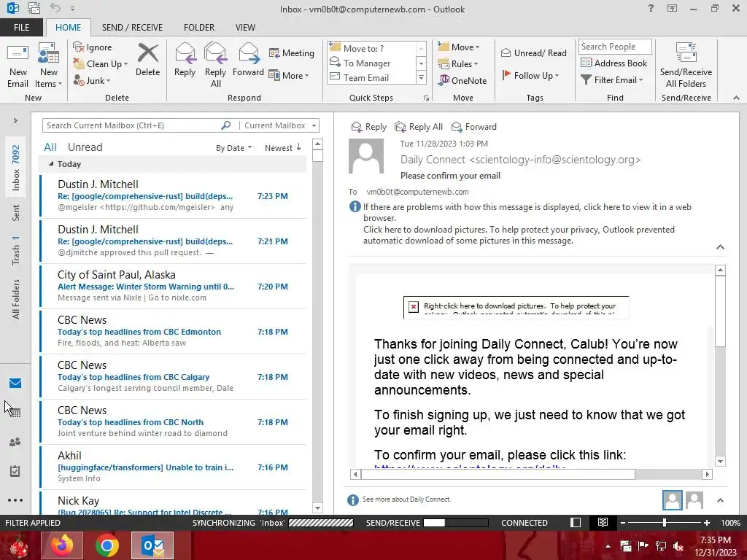Reply with a Meeting request
The image size is (747, 560).
(x=292, y=52)
